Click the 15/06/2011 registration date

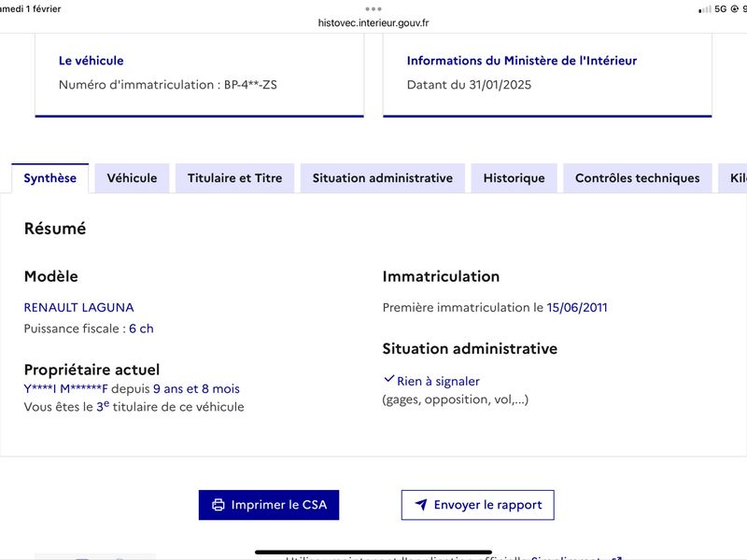point(577,308)
